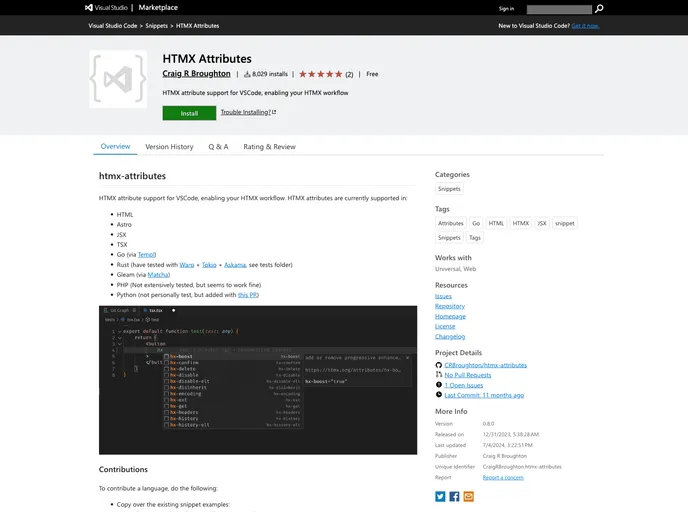Switch to Version History tab
Image resolution: width=688 pixels, height=512 pixels.
[x=169, y=147]
